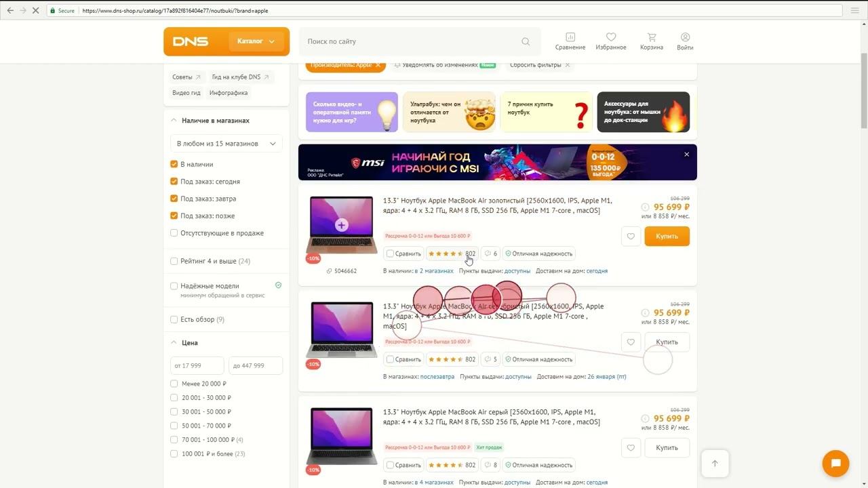Close the MSI advertisement banner
Screen dimensions: 868x488
(x=686, y=155)
